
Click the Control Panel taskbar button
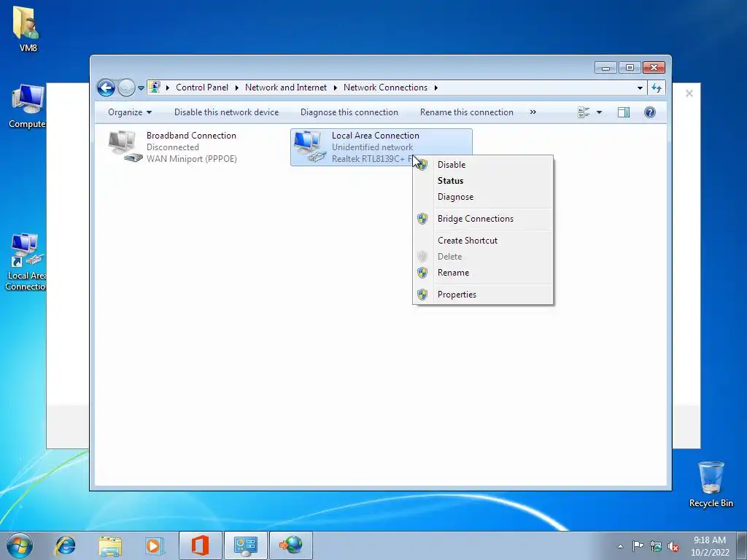(x=246, y=545)
